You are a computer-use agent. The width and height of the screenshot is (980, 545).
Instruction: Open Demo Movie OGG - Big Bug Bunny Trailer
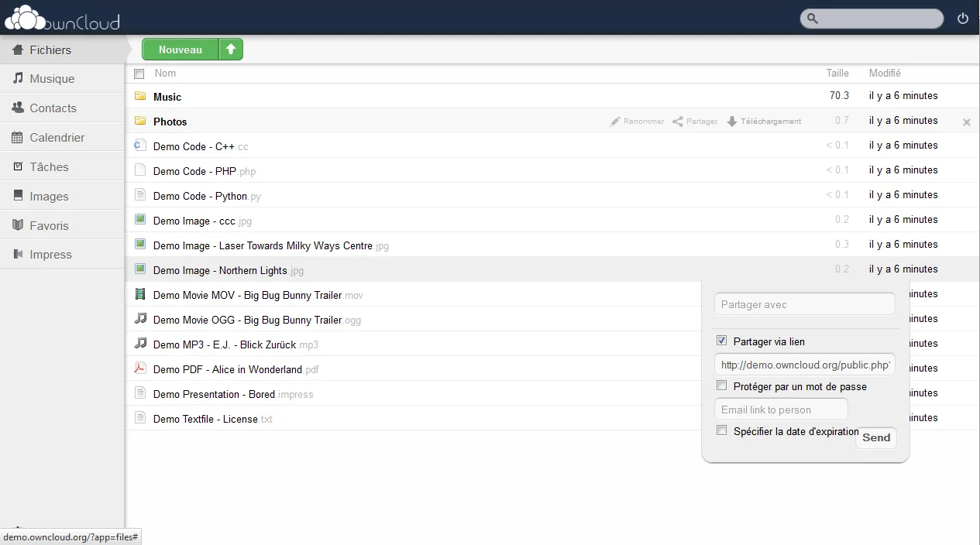(257, 320)
